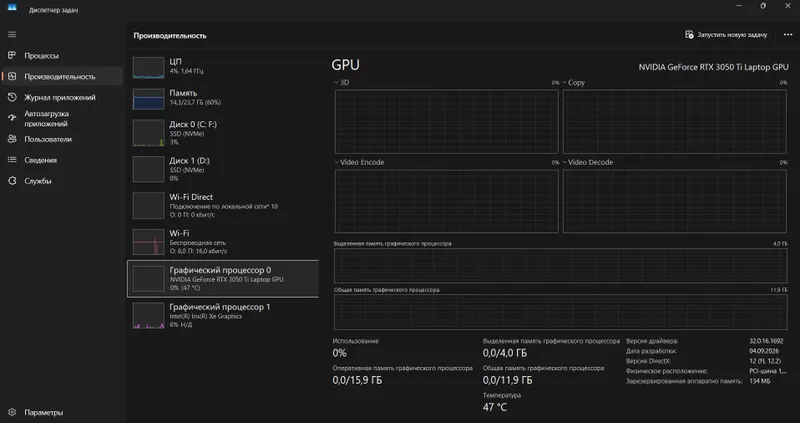Image resolution: width=800 pixels, height=423 pixels.
Task: Click the Общая память графического процессора graph
Action: [x=561, y=312]
